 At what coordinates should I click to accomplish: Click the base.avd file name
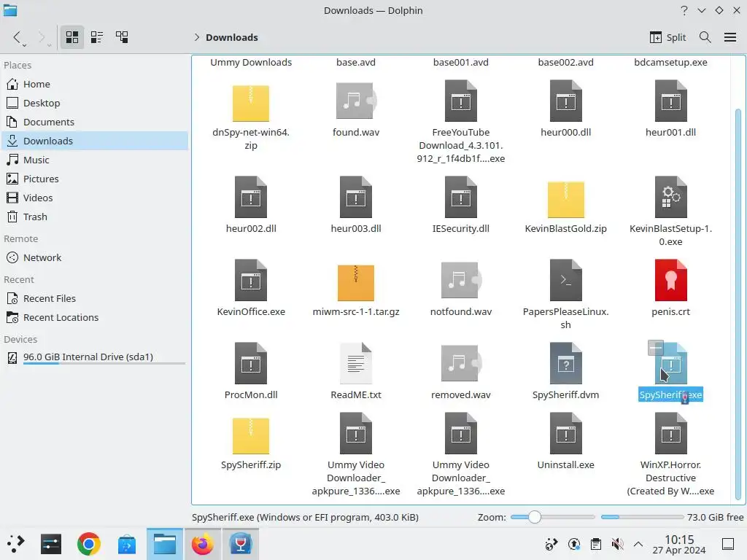356,63
